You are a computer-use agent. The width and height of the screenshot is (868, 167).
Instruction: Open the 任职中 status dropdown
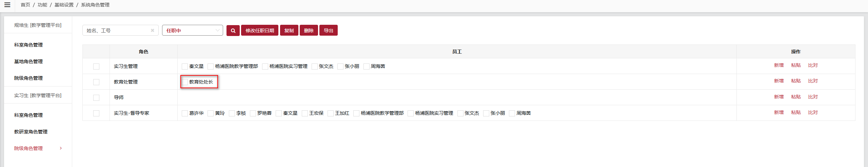tap(193, 30)
